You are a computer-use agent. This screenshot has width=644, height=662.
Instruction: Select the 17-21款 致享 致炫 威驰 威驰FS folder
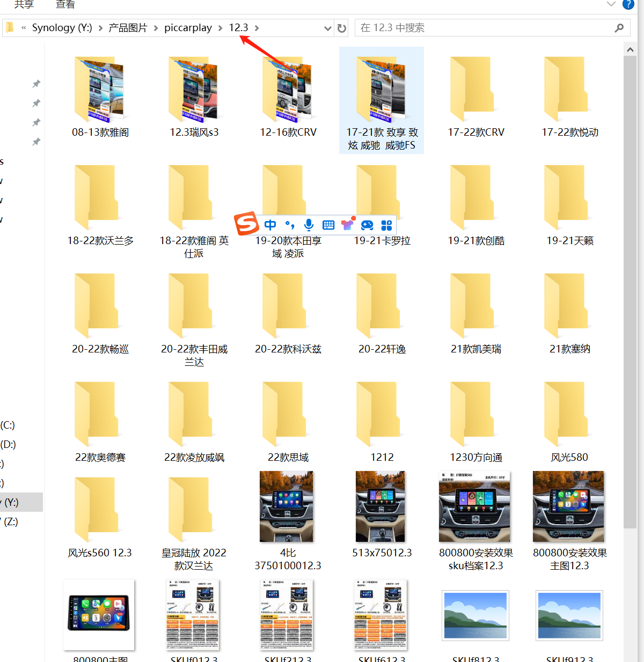coord(382,100)
